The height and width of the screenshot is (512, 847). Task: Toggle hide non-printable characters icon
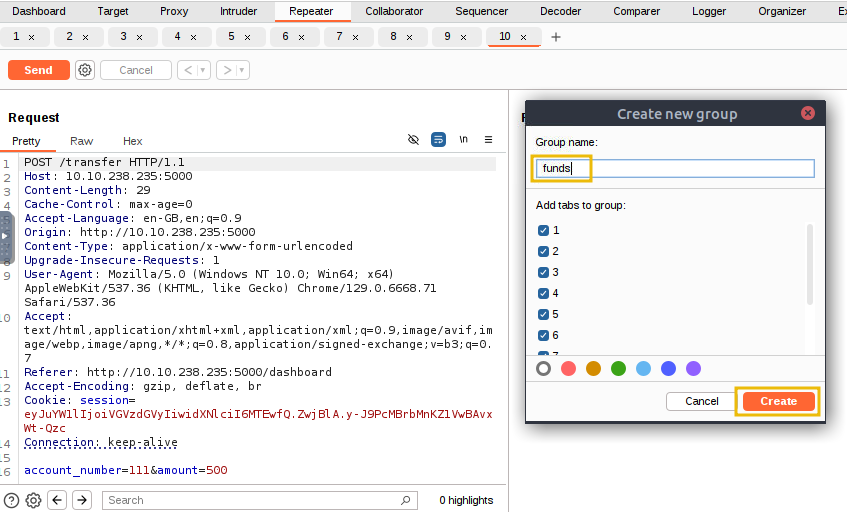413,140
